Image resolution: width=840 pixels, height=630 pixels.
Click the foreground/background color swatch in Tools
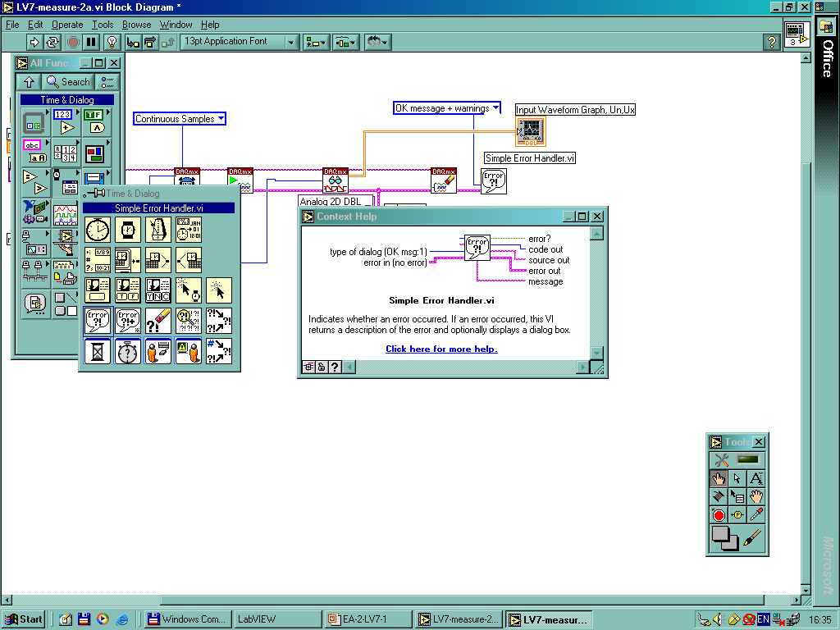(724, 538)
